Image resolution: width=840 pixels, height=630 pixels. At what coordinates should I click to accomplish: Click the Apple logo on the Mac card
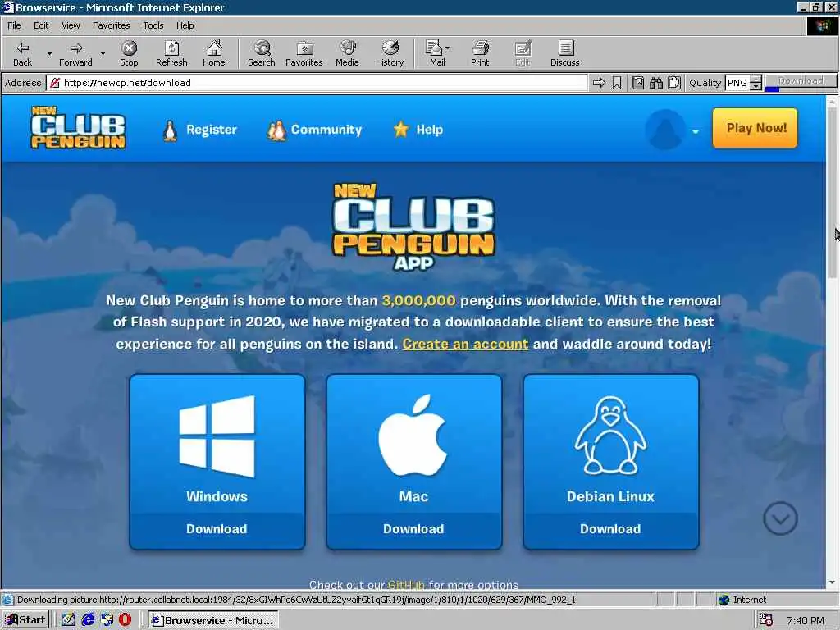click(x=413, y=435)
